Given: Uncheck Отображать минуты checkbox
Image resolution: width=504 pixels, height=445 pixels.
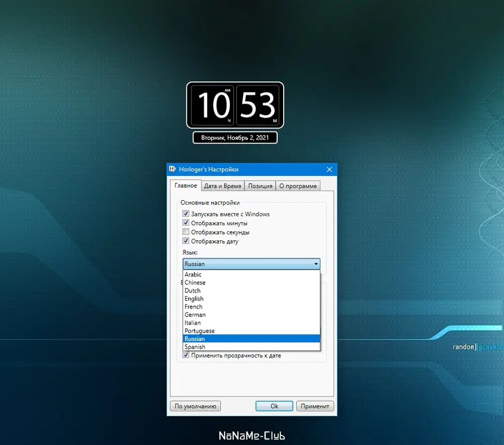Looking at the screenshot, I should [186, 223].
